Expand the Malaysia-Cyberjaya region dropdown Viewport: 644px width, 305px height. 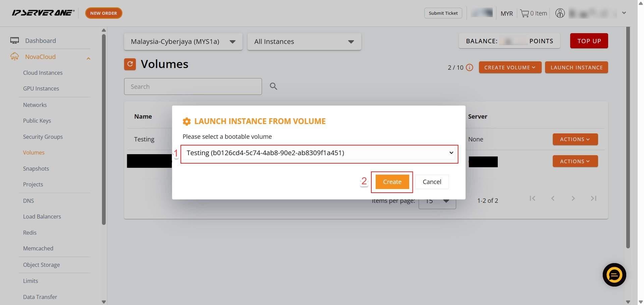pyautogui.click(x=183, y=42)
